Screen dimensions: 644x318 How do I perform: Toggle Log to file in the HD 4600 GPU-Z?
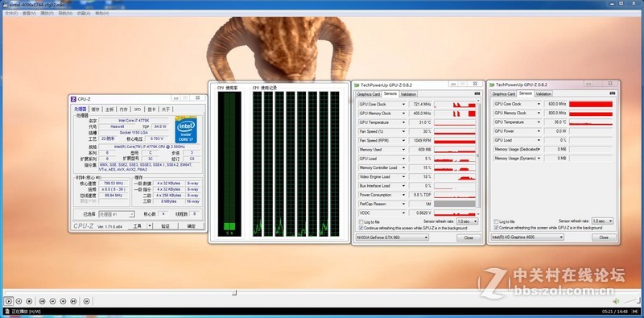pyautogui.click(x=496, y=221)
